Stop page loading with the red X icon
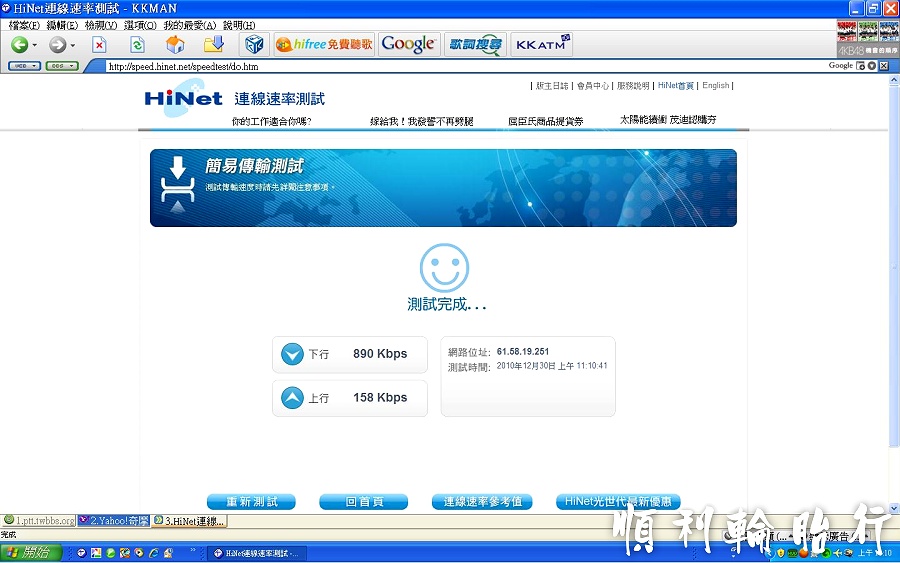 click(x=99, y=44)
